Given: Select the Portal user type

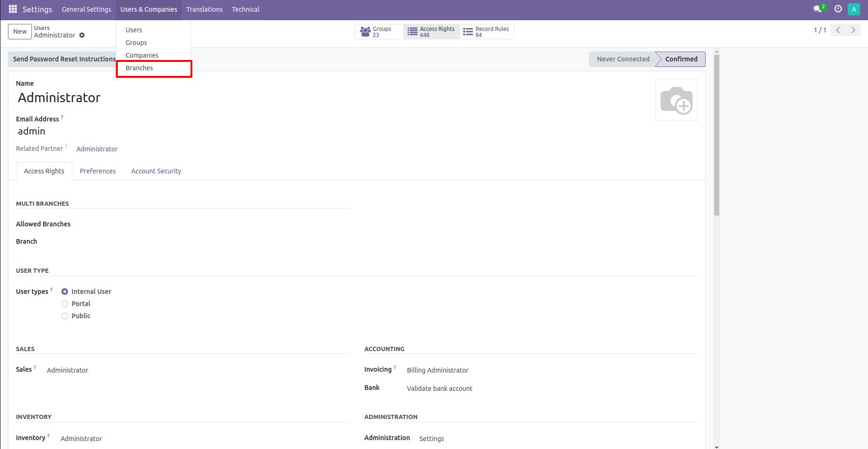Looking at the screenshot, I should coord(65,303).
